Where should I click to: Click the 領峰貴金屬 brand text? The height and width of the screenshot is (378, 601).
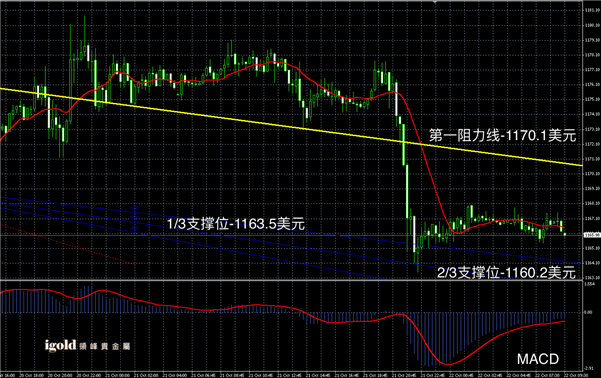pos(105,347)
